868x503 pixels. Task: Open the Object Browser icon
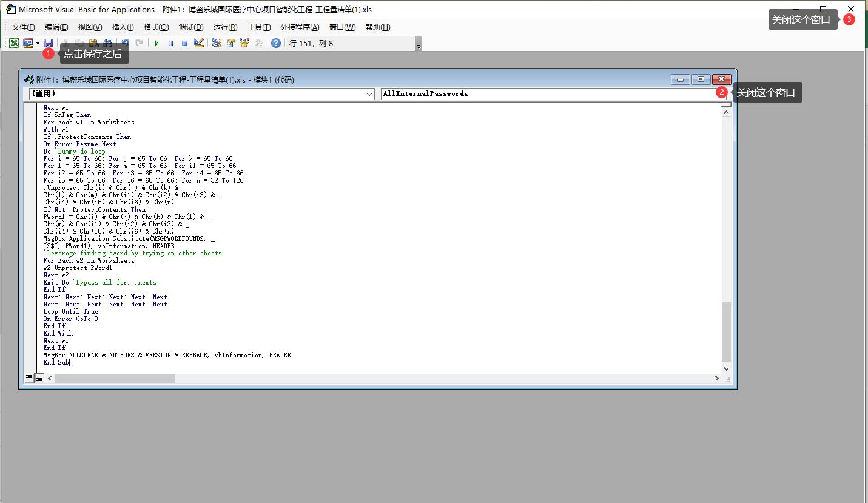244,43
